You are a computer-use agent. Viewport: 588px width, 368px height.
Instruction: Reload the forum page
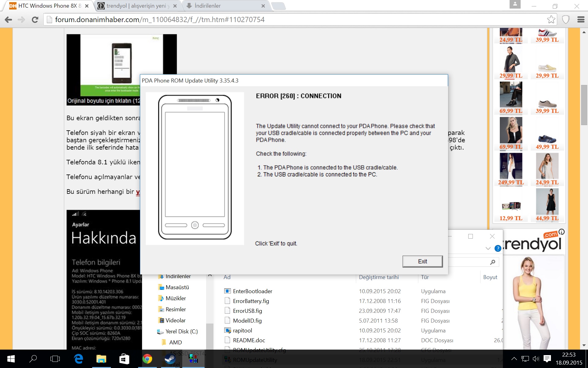pyautogui.click(x=35, y=20)
